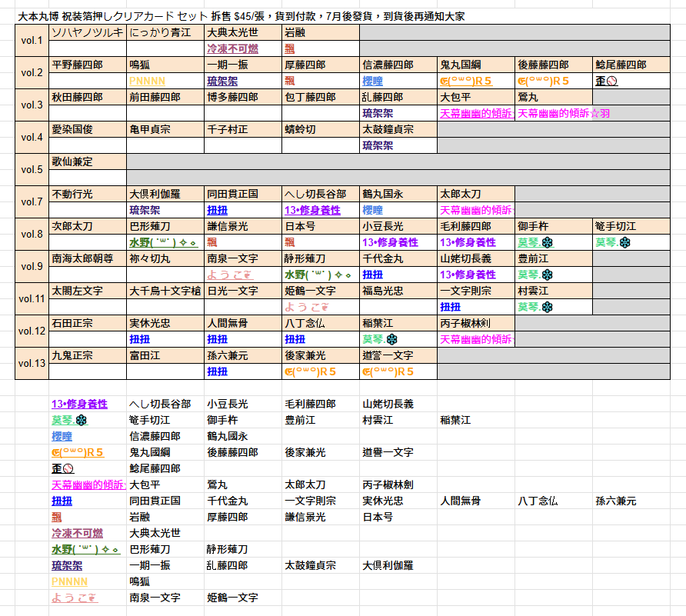Open the 歪 link below 鯰尾藤四郎 in vol.2
686x616 pixels.
(606, 81)
